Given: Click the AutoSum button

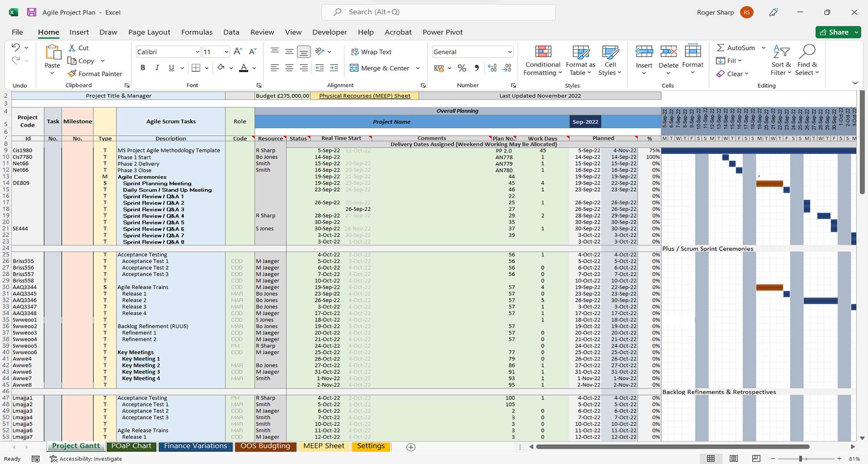Looking at the screenshot, I should (x=736, y=48).
